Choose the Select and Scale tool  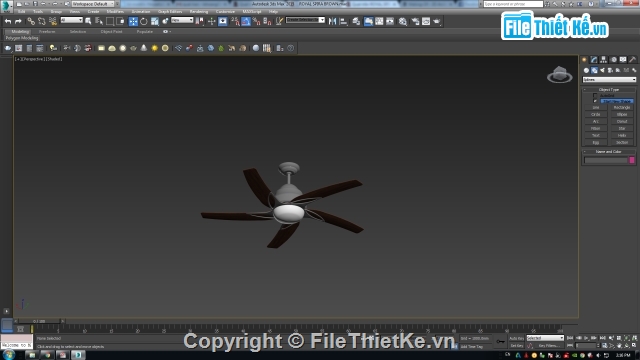155,21
